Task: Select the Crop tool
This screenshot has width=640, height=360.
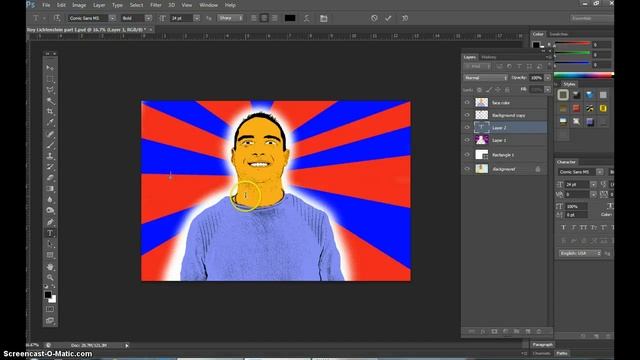Action: 50,111
